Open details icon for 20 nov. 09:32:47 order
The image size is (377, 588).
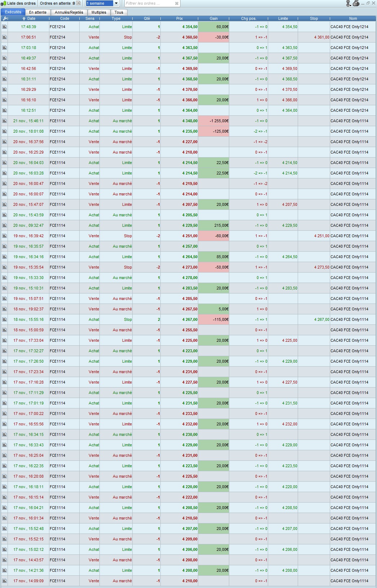[x=4, y=225]
